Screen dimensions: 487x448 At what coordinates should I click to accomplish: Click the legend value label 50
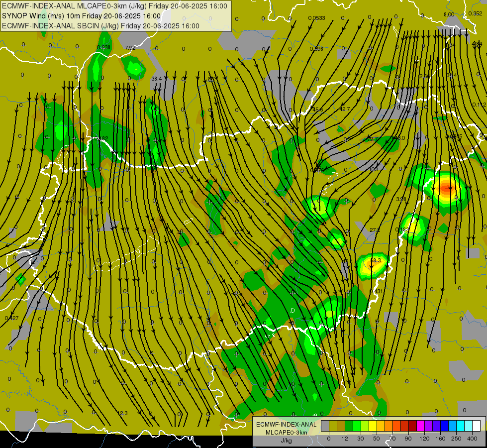pos(377,439)
